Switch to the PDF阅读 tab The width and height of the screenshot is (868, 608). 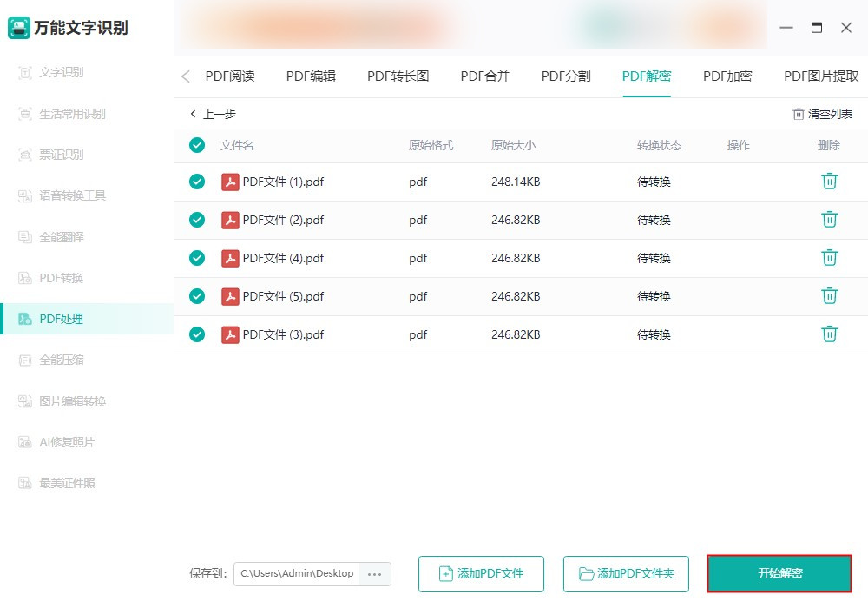pos(230,76)
